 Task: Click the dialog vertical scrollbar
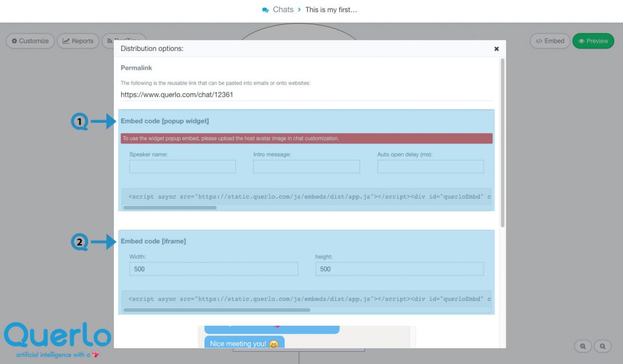503,143
